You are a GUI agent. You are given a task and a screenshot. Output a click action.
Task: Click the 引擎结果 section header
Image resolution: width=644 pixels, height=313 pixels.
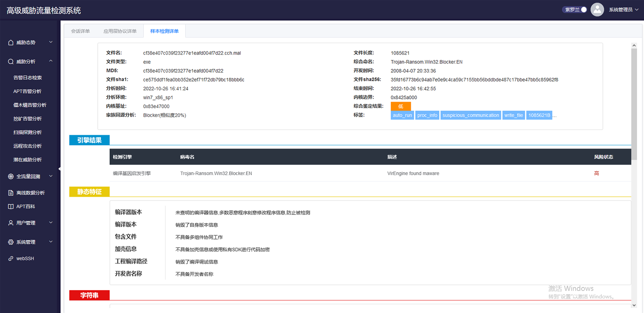(89, 140)
